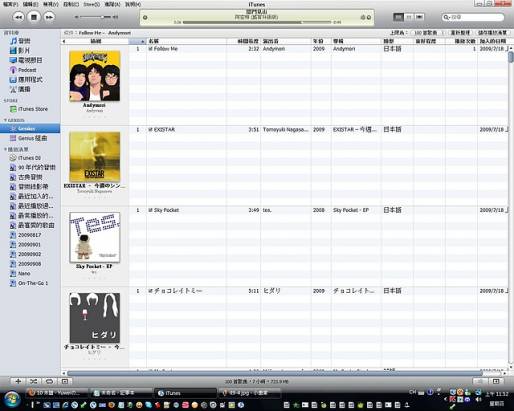The image size is (514, 411).
Task: Toggle shuffle using bottom shuffle icon
Action: click(x=33, y=381)
